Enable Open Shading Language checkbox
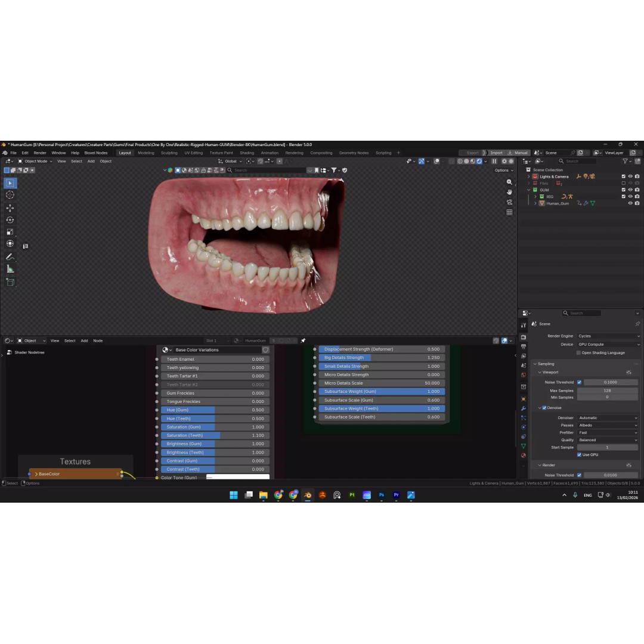This screenshot has width=644, height=644. point(578,353)
